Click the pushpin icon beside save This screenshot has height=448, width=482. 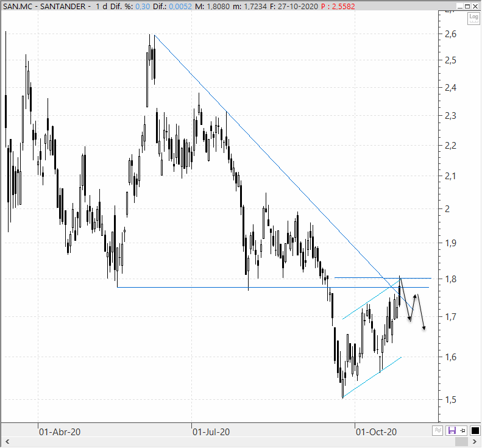point(463,430)
